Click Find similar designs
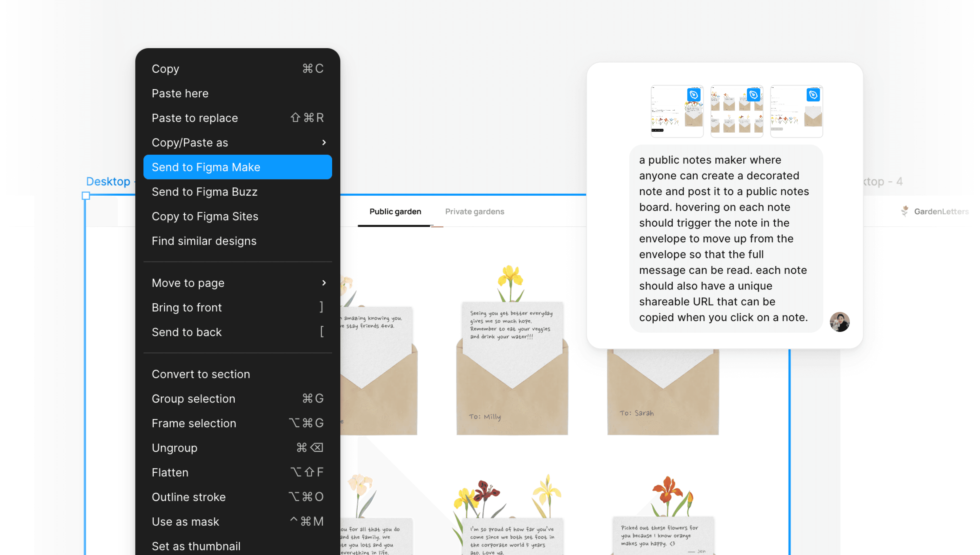This screenshot has width=980, height=555. (204, 241)
